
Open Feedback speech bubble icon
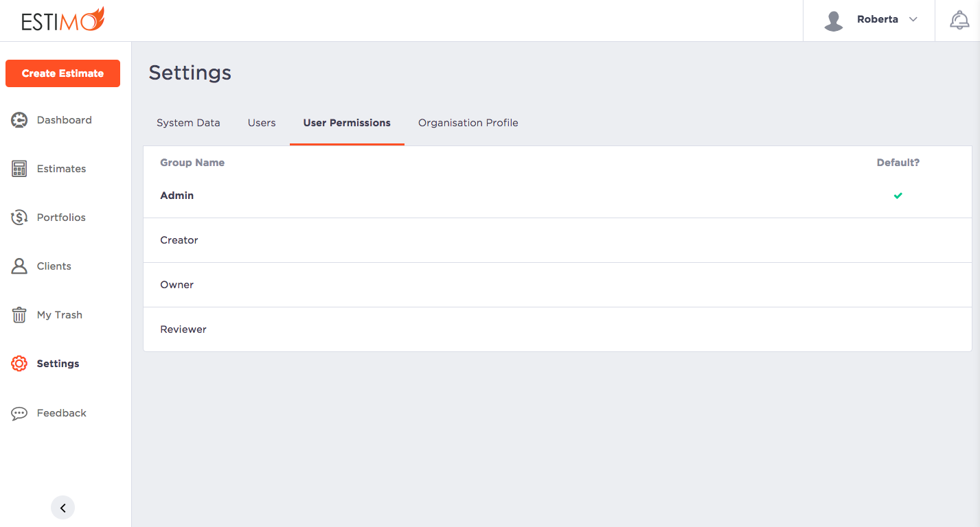point(19,412)
